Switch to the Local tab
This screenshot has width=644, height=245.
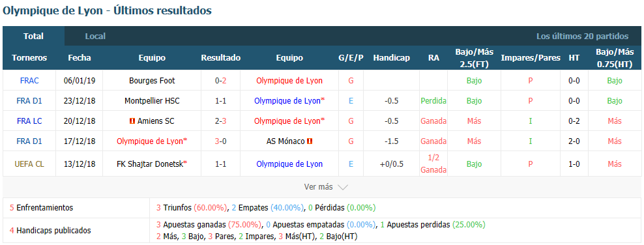click(95, 36)
